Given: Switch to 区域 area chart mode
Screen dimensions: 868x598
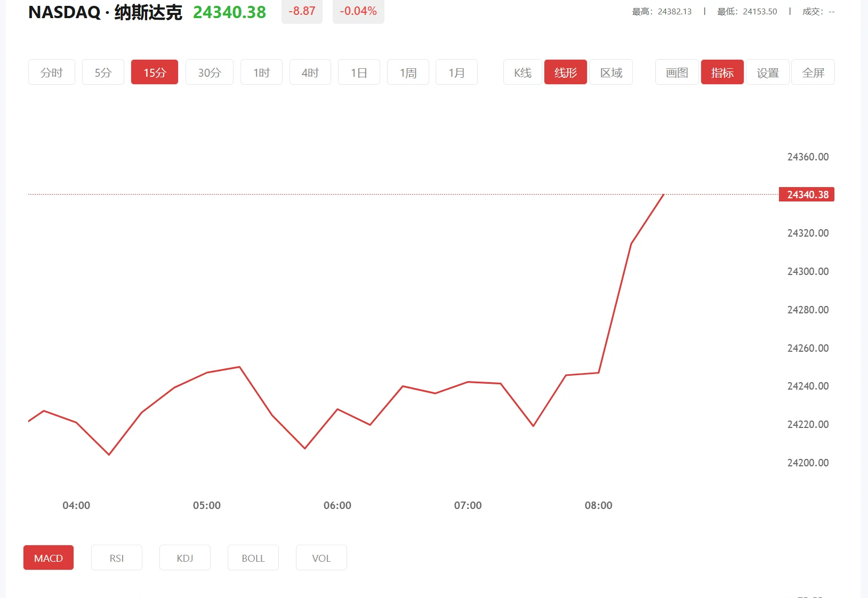Looking at the screenshot, I should [610, 72].
